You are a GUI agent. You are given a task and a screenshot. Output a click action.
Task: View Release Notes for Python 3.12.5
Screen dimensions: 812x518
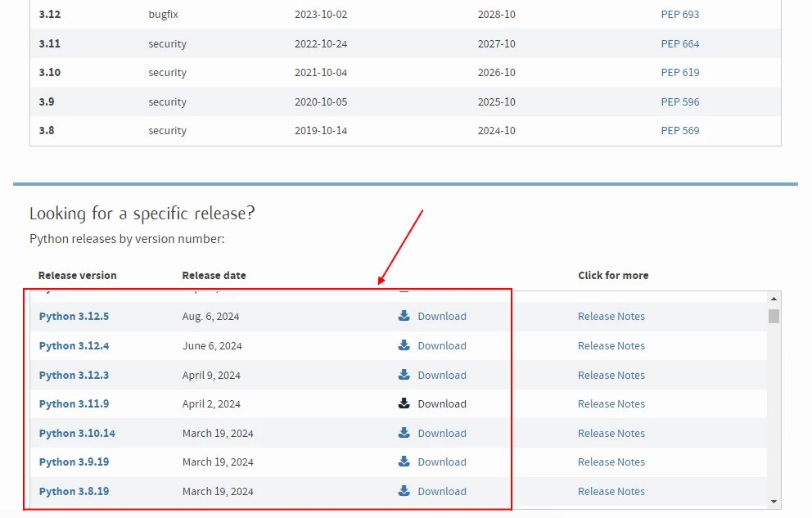pyautogui.click(x=611, y=316)
